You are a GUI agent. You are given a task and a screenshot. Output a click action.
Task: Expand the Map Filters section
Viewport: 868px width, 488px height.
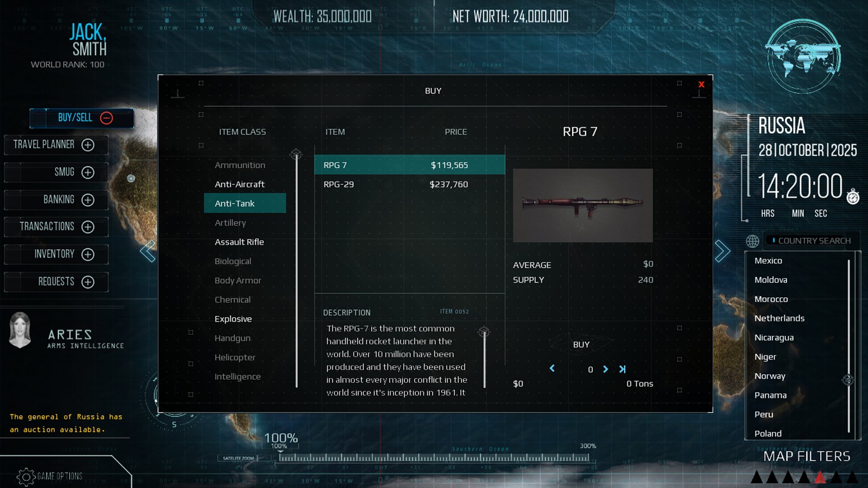807,456
